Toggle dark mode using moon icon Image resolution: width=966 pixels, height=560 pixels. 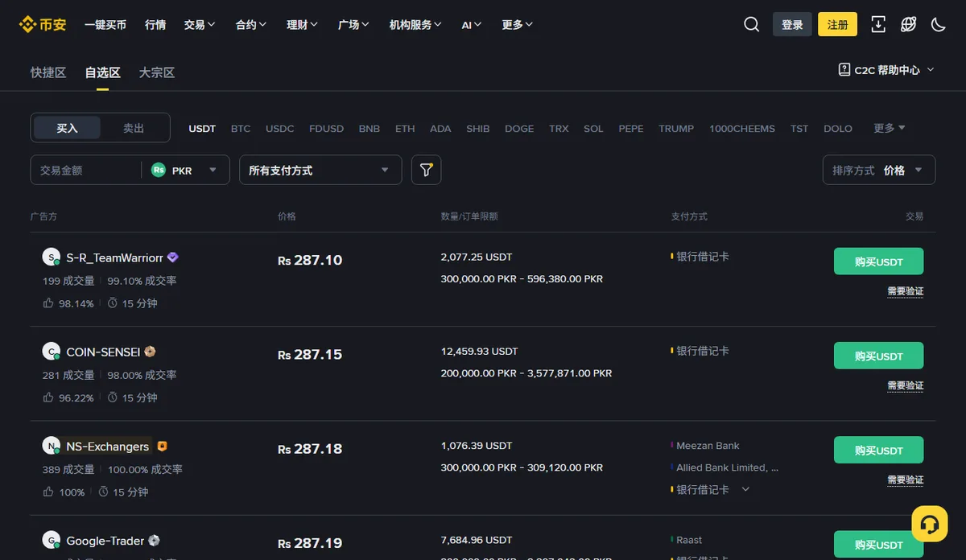point(938,24)
